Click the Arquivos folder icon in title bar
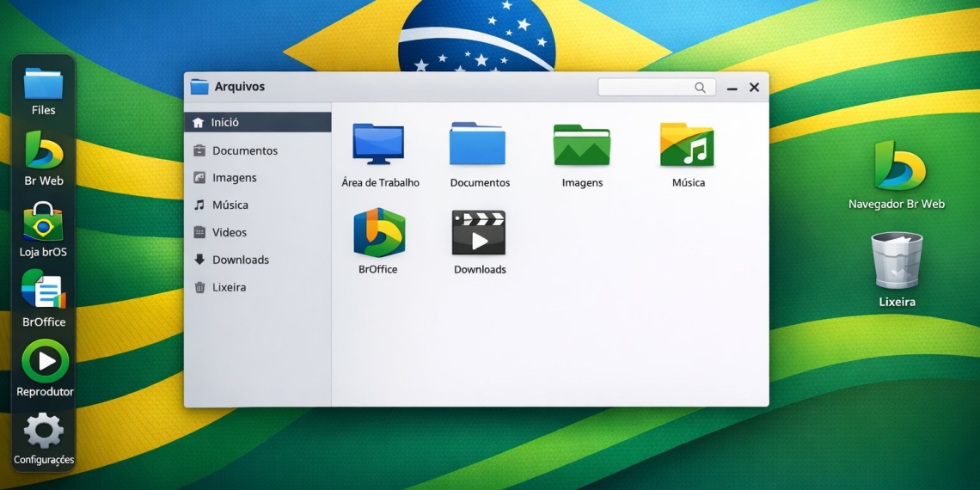The image size is (980, 490). [x=199, y=87]
